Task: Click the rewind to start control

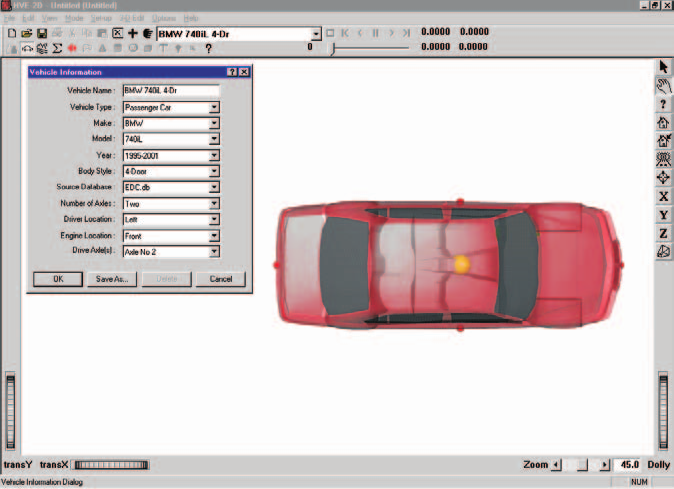Action: [x=345, y=33]
